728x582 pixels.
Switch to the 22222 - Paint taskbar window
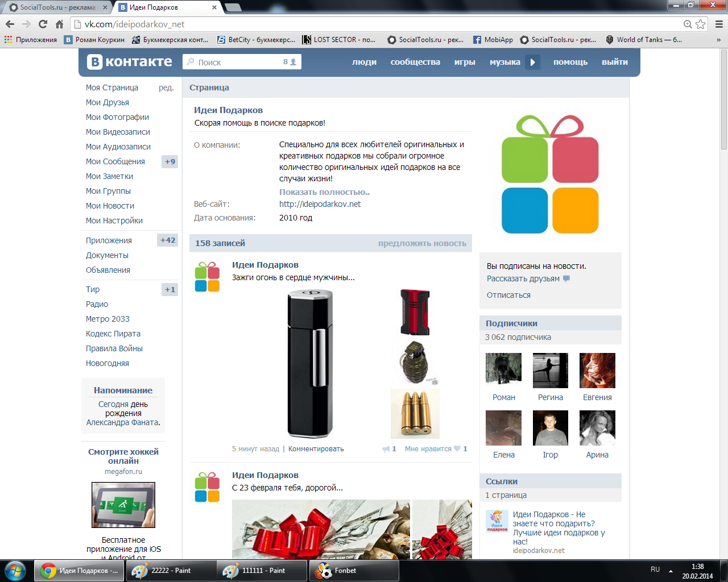[171, 571]
